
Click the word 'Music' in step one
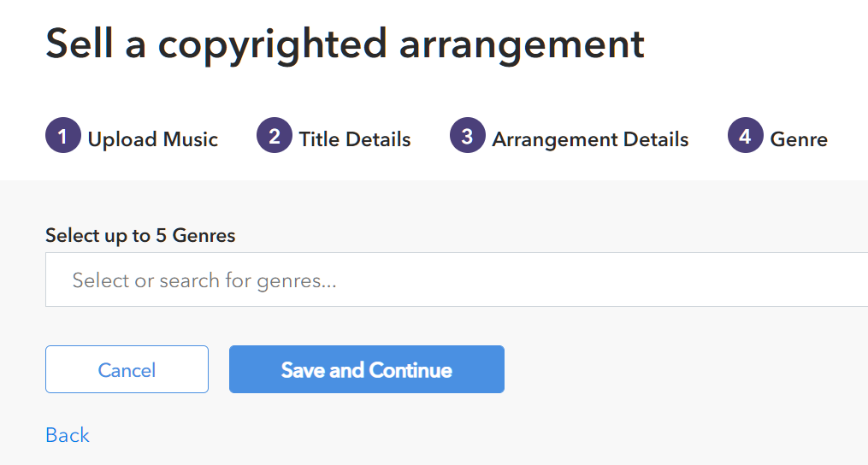pos(190,139)
